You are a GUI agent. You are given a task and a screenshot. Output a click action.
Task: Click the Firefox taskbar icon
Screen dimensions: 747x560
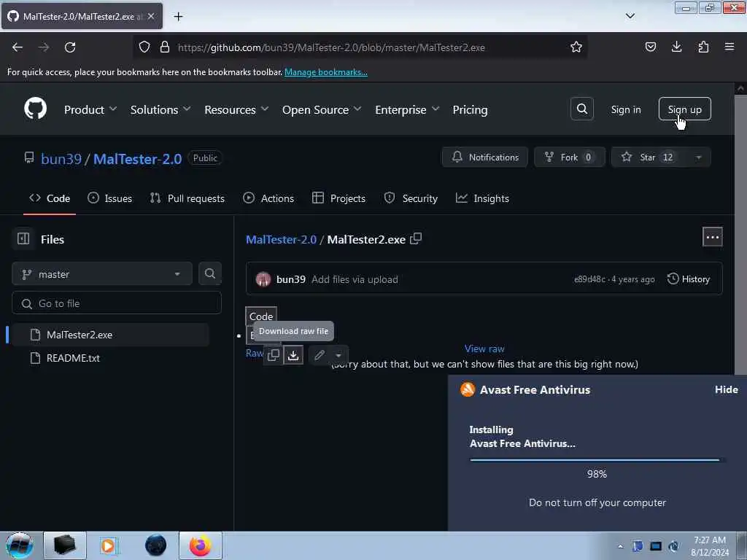(x=200, y=545)
